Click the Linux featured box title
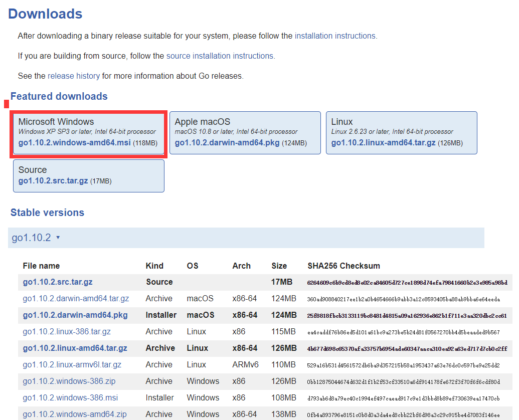This screenshot has height=420, width=519. tap(342, 122)
